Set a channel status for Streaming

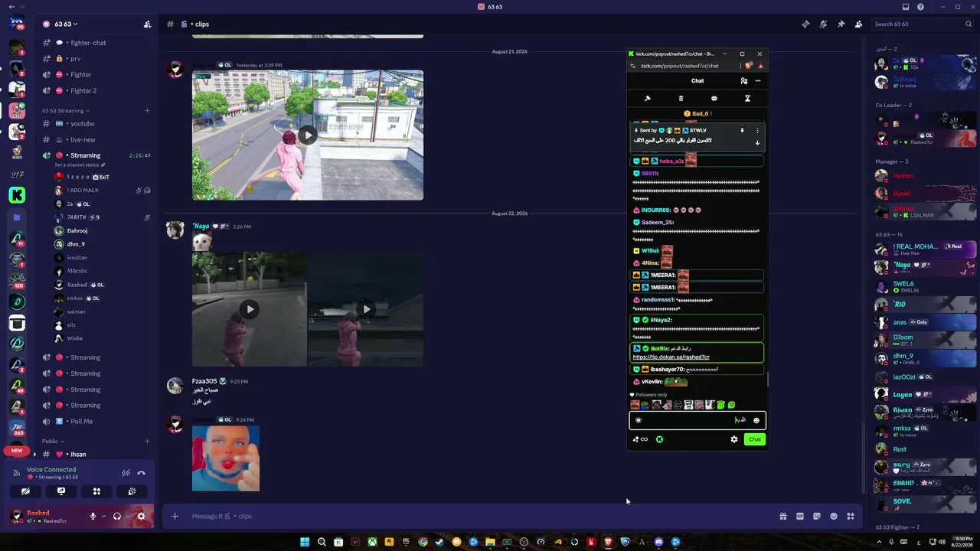(80, 165)
